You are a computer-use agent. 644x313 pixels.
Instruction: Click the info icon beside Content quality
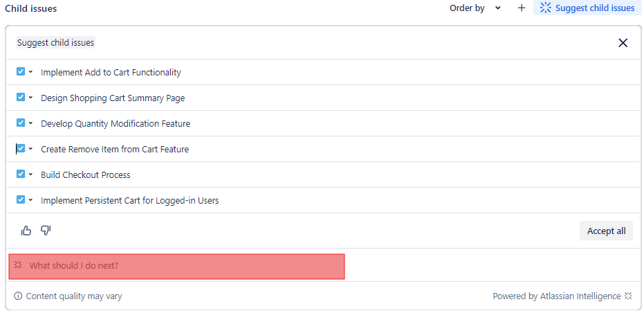click(x=18, y=296)
